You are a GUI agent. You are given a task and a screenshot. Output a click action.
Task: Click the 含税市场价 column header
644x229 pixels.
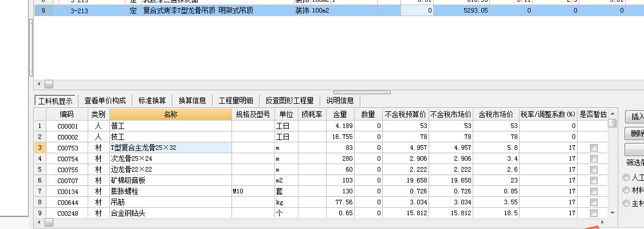point(496,114)
